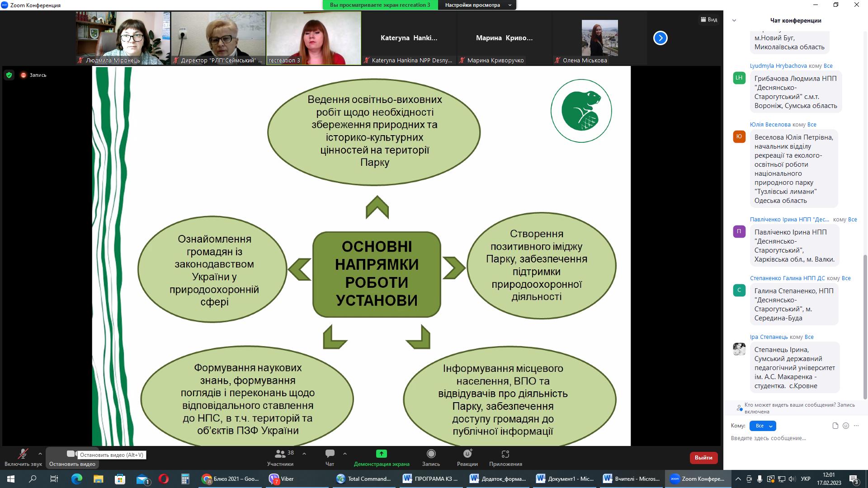
Task: Collapse chat panel with header chevron
Action: [x=734, y=20]
